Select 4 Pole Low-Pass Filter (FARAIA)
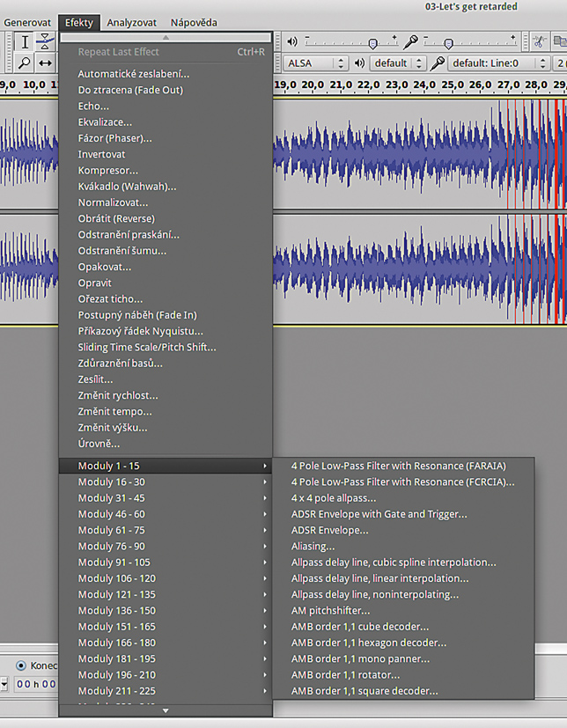Viewport: 567px width, 728px height. point(403,466)
